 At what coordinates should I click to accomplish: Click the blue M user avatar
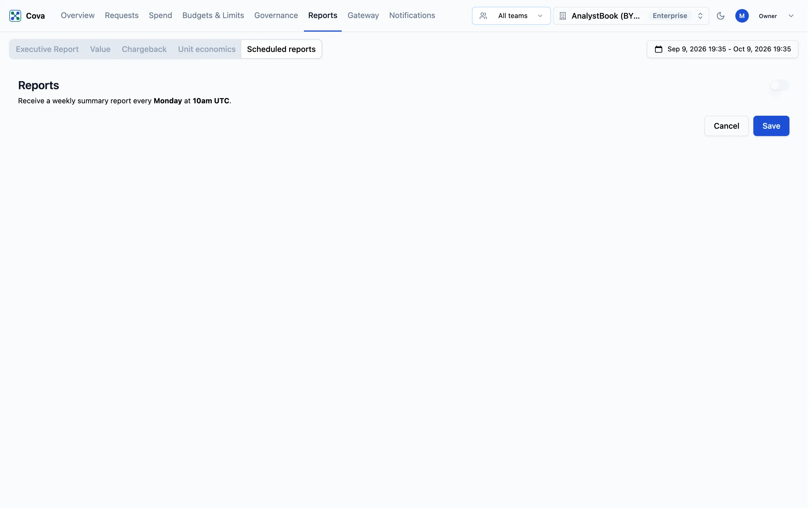(x=742, y=16)
